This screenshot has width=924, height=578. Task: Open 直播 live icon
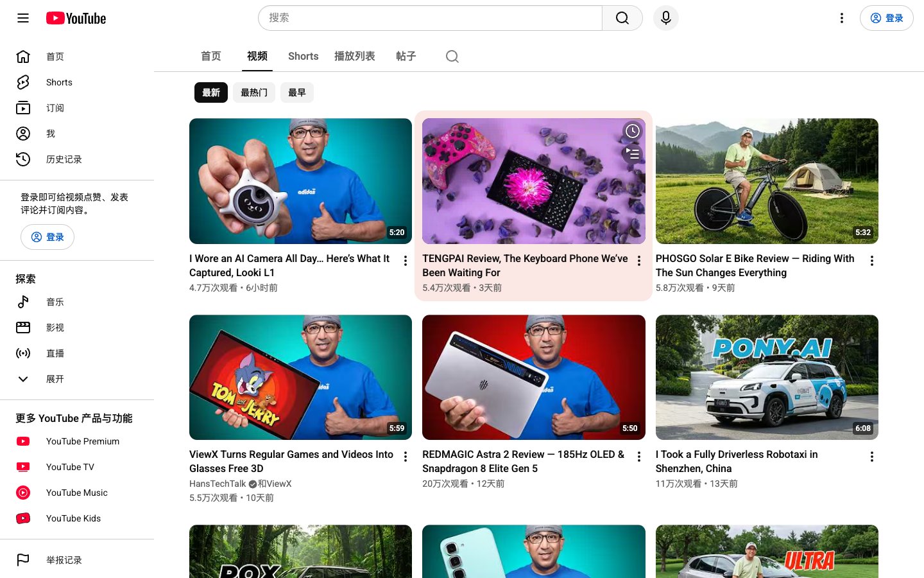click(x=23, y=353)
